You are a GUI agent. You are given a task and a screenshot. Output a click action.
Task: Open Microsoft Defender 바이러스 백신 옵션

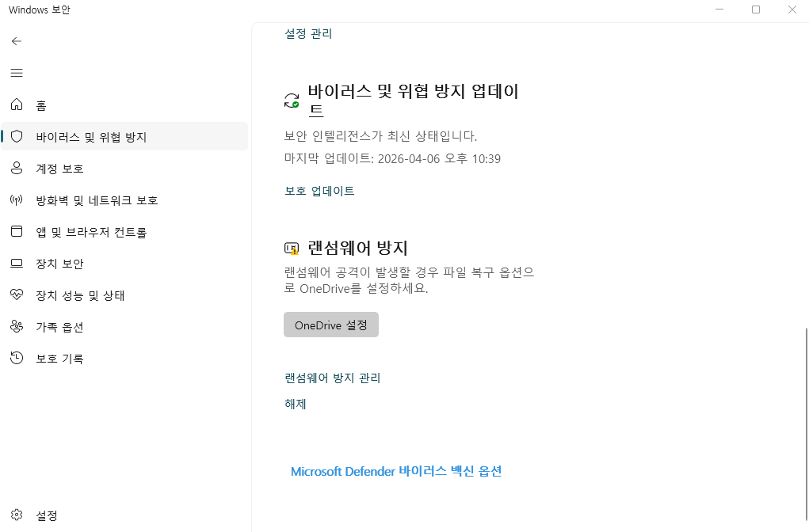pos(396,471)
